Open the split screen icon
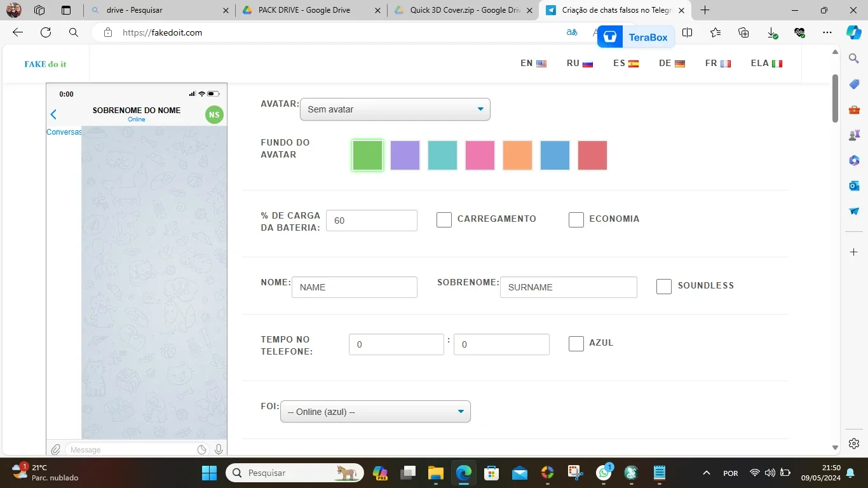868x488 pixels. (x=687, y=32)
